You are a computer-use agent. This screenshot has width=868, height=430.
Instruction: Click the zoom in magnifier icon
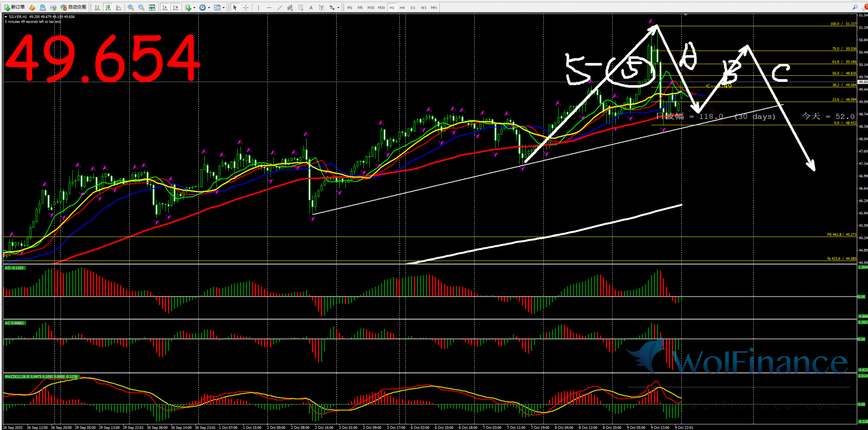point(131,7)
